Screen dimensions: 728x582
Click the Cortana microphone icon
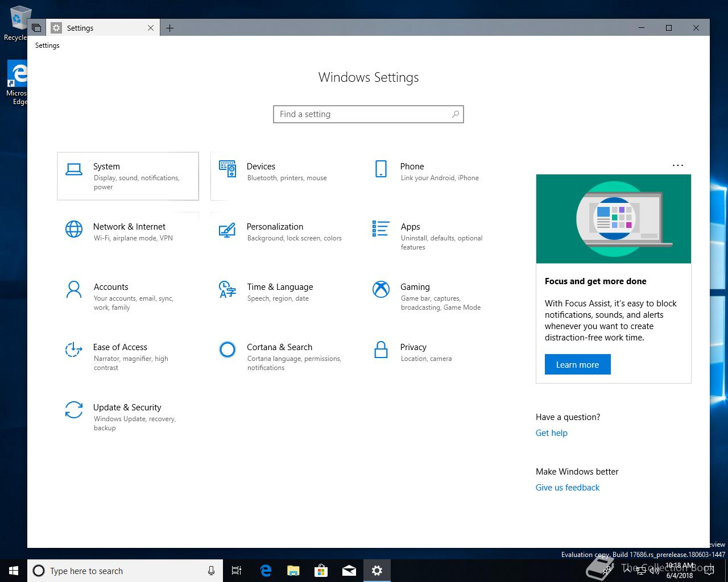(x=211, y=571)
